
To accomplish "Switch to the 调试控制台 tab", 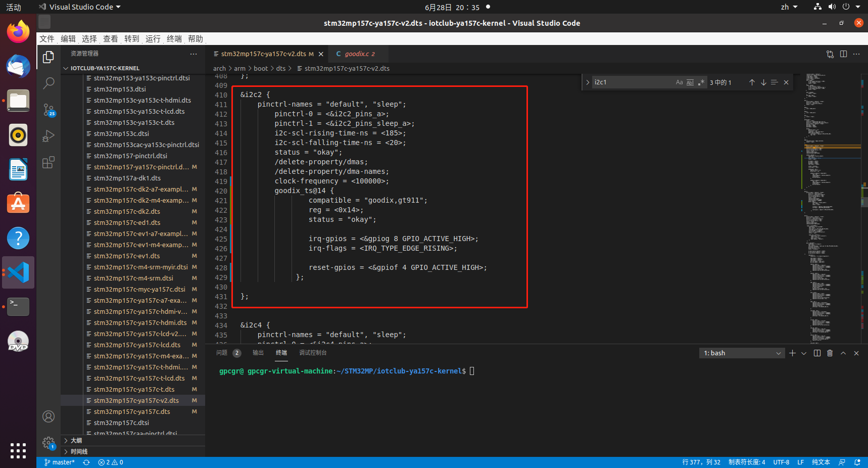I will click(313, 353).
